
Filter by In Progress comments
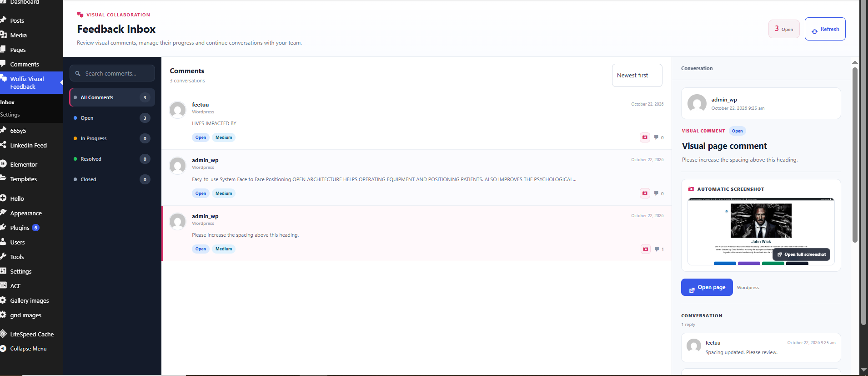point(112,138)
